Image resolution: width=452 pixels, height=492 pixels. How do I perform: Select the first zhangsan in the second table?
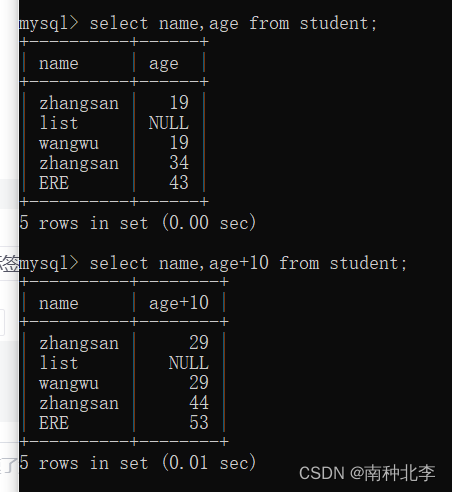click(79, 344)
